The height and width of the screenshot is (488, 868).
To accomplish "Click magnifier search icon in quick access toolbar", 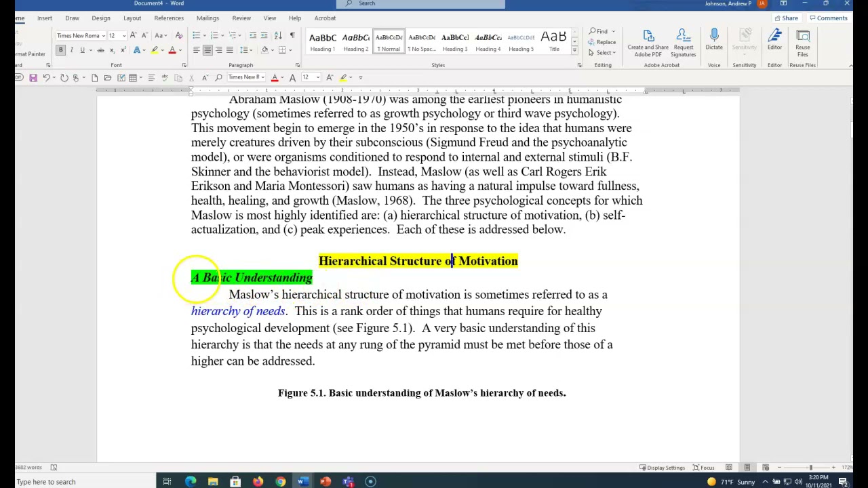I will point(218,78).
